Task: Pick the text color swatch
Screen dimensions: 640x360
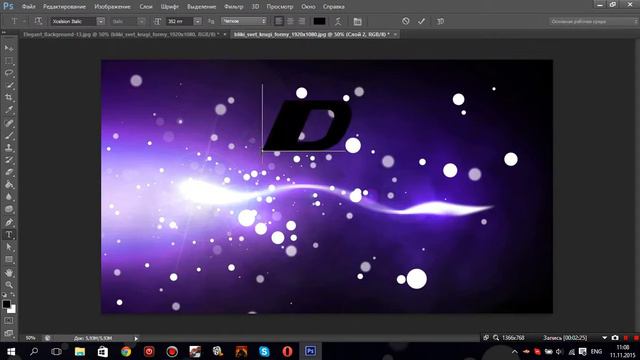Action: click(319, 21)
